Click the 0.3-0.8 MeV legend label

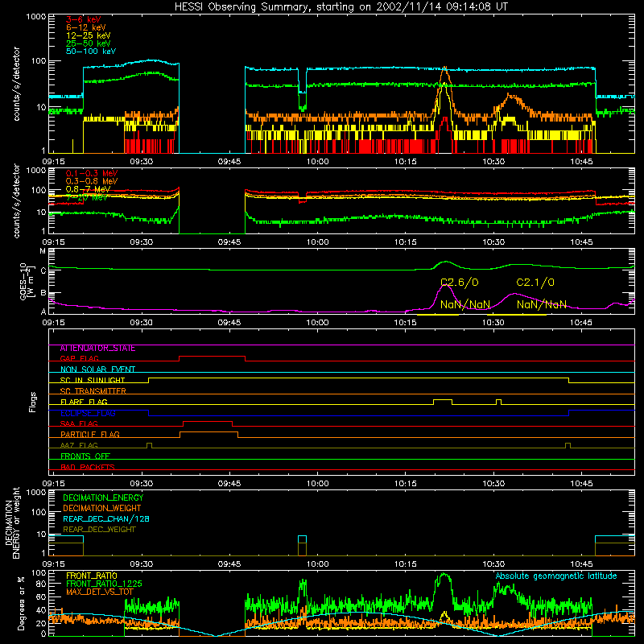(x=92, y=182)
